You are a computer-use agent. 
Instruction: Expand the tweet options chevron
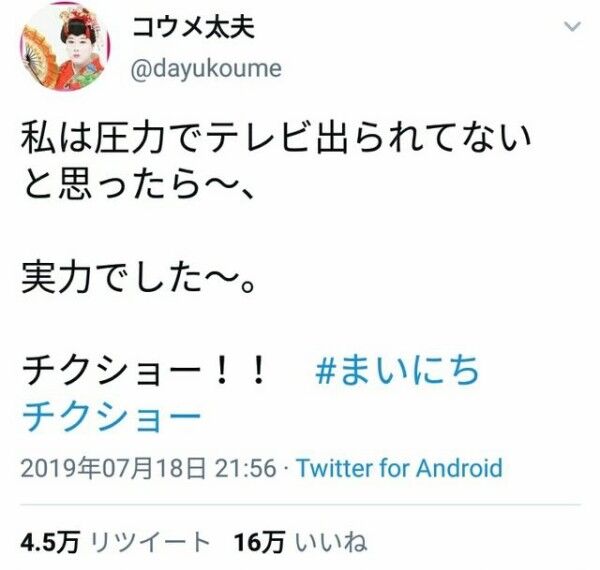(x=572, y=27)
